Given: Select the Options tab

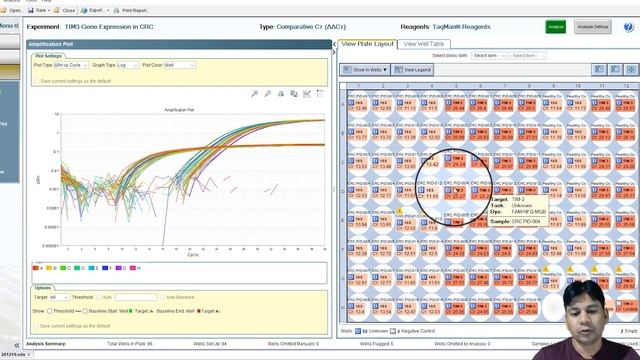Looking at the screenshot, I should click(x=42, y=288).
